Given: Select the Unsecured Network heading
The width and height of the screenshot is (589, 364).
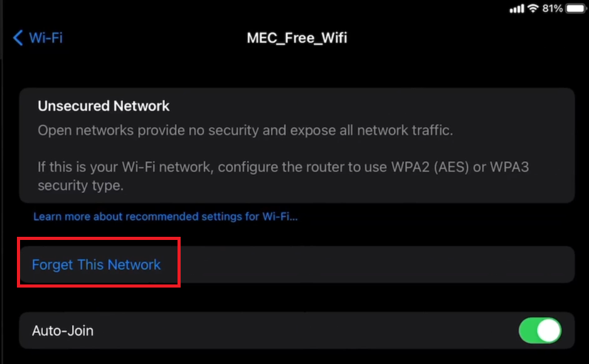Looking at the screenshot, I should [103, 107].
